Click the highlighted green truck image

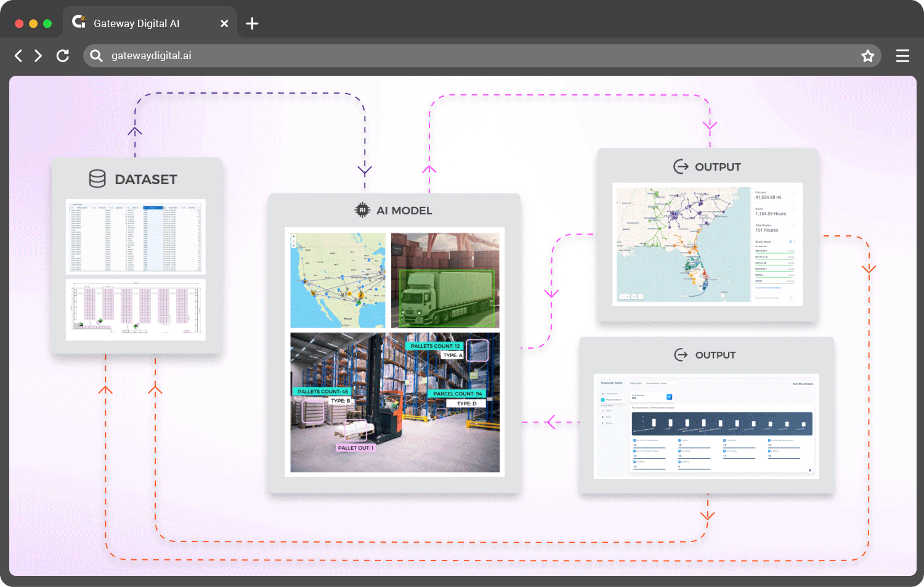[x=445, y=280]
